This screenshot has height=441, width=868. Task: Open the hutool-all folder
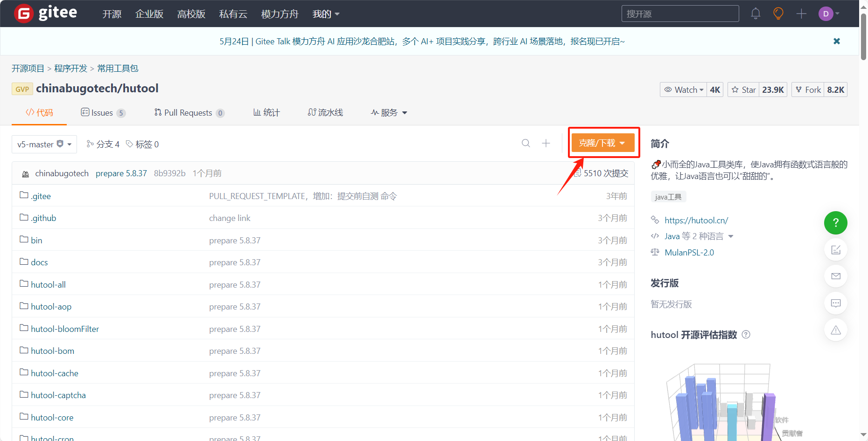click(x=48, y=285)
